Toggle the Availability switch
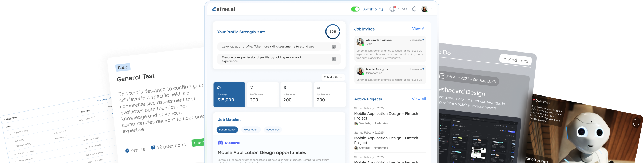Image resolution: width=644 pixels, height=163 pixels. click(x=355, y=9)
